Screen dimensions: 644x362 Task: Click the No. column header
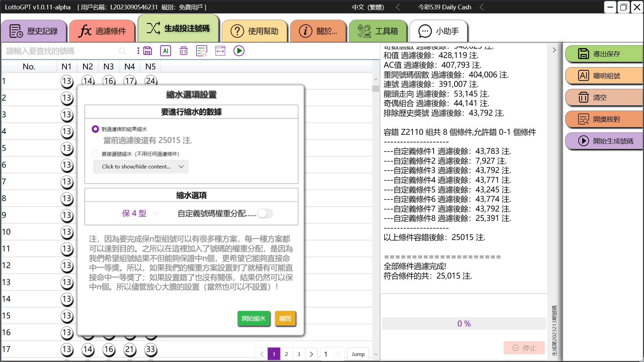[29, 66]
